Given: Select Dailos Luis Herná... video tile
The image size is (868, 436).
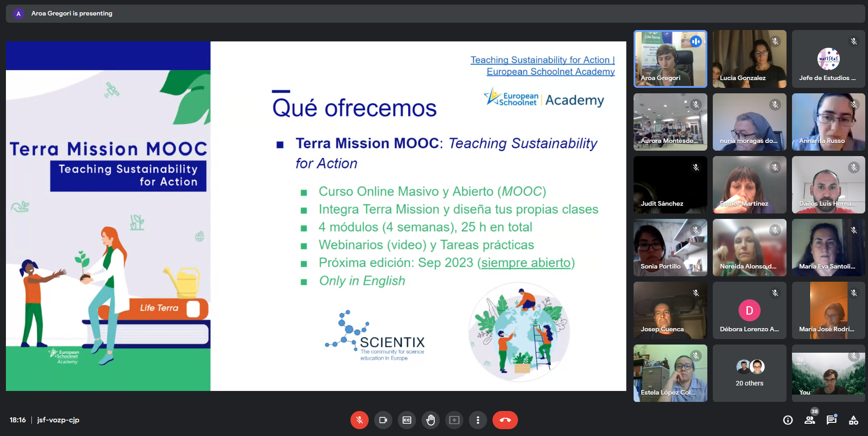Looking at the screenshot, I should [828, 185].
